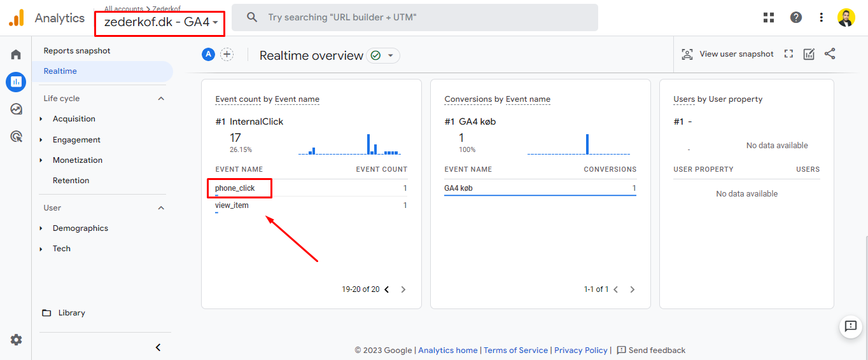
Task: Open the Google apps grid icon
Action: pyautogui.click(x=769, y=18)
